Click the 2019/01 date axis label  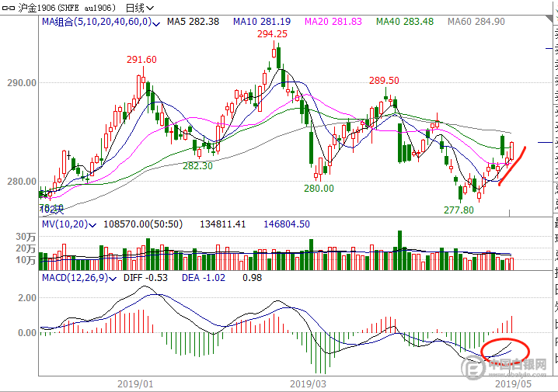[x=135, y=383]
